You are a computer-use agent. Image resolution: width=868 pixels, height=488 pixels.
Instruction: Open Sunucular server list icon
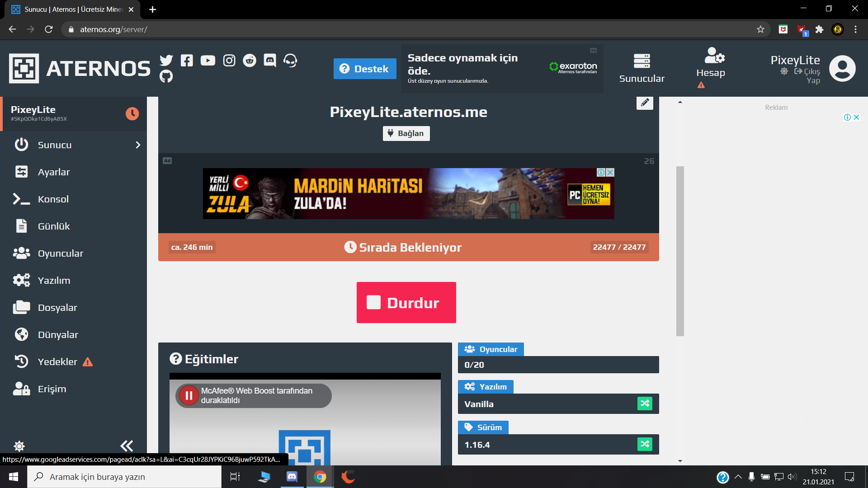coord(642,61)
